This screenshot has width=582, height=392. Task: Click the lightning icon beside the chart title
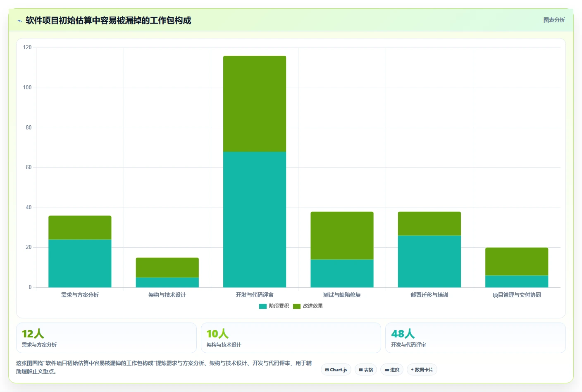click(19, 21)
